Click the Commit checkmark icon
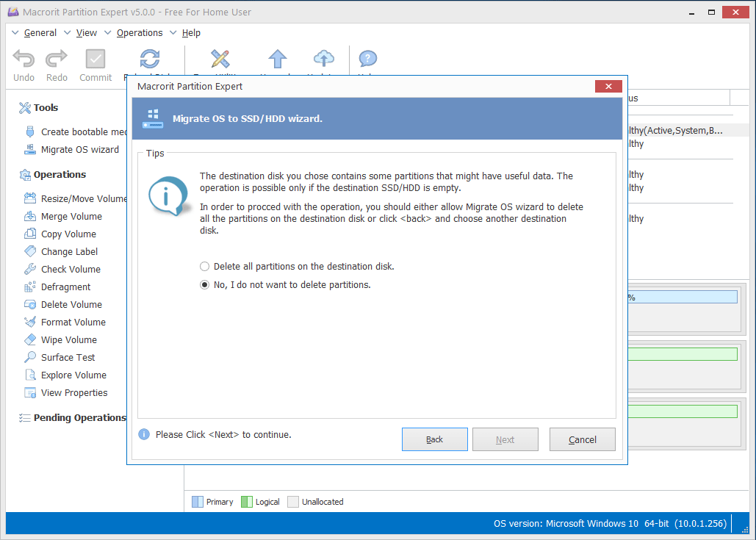This screenshot has width=756, height=540. (96, 59)
